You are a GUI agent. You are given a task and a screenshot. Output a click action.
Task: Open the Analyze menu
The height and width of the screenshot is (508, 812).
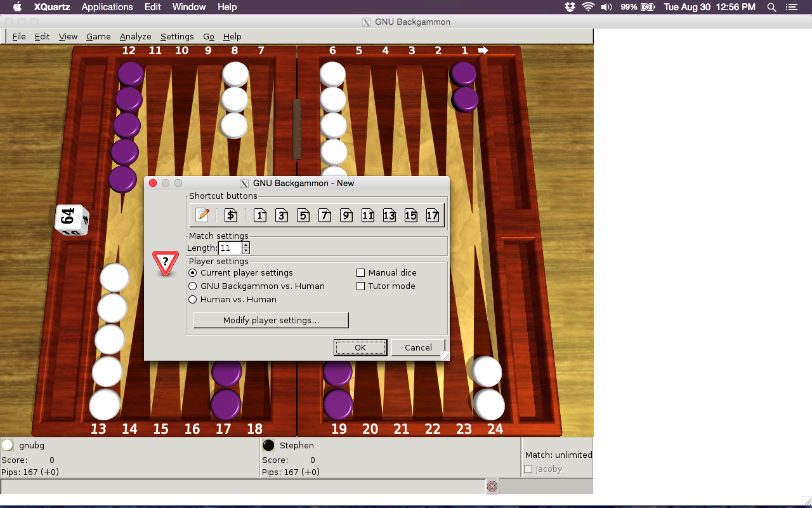coord(135,36)
